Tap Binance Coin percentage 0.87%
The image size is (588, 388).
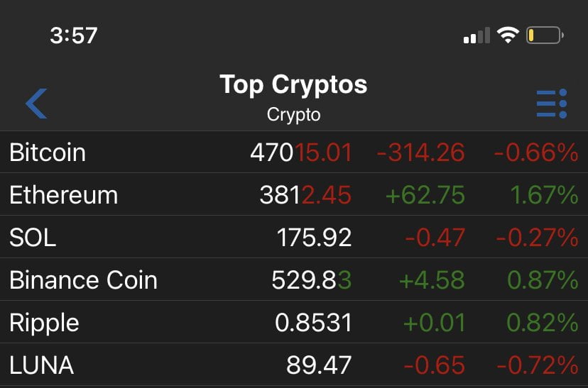coord(543,280)
